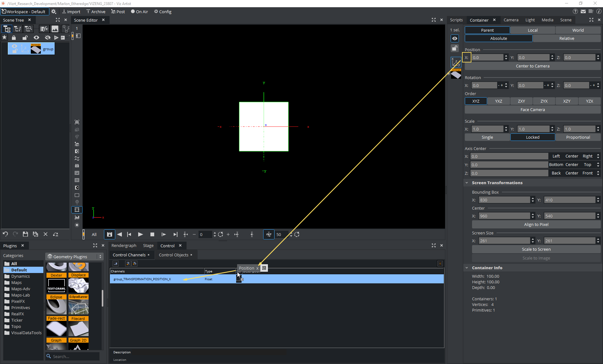This screenshot has height=364, width=603.
Task: Switch to the Stage tab
Action: pos(148,246)
